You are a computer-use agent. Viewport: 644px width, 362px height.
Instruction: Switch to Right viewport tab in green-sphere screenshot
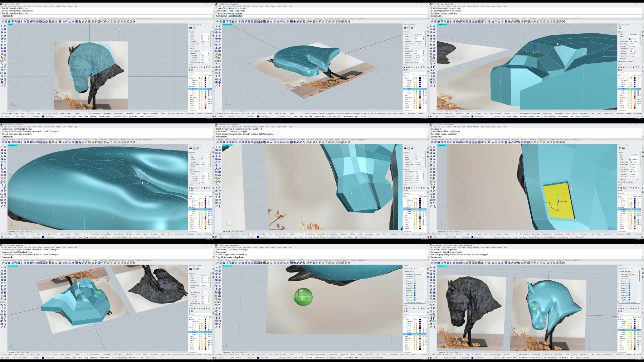242,352
